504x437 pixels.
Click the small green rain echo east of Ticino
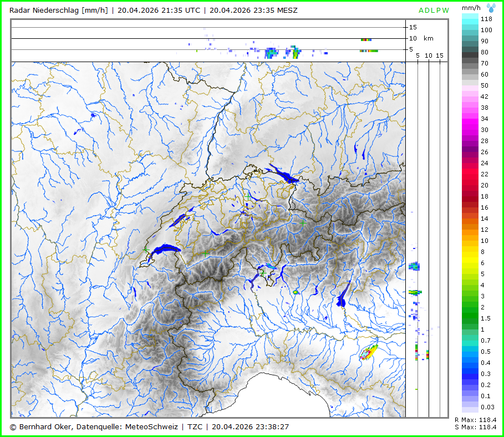(x=296, y=292)
